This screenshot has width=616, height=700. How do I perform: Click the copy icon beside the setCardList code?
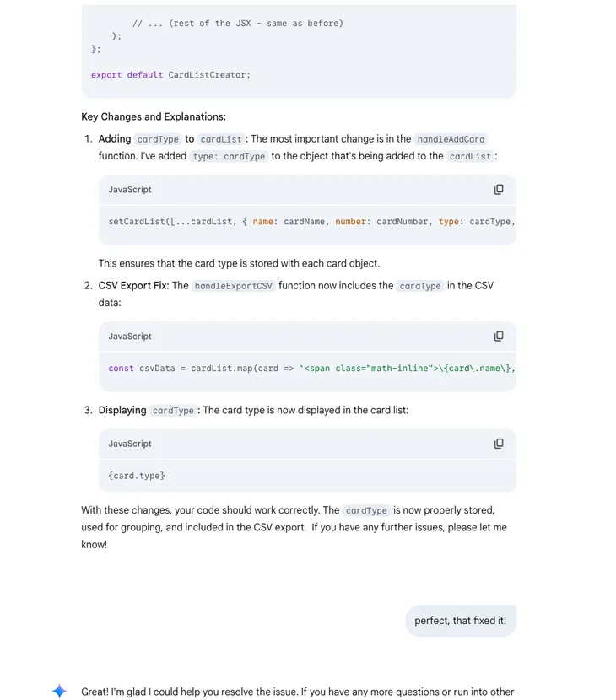click(498, 189)
